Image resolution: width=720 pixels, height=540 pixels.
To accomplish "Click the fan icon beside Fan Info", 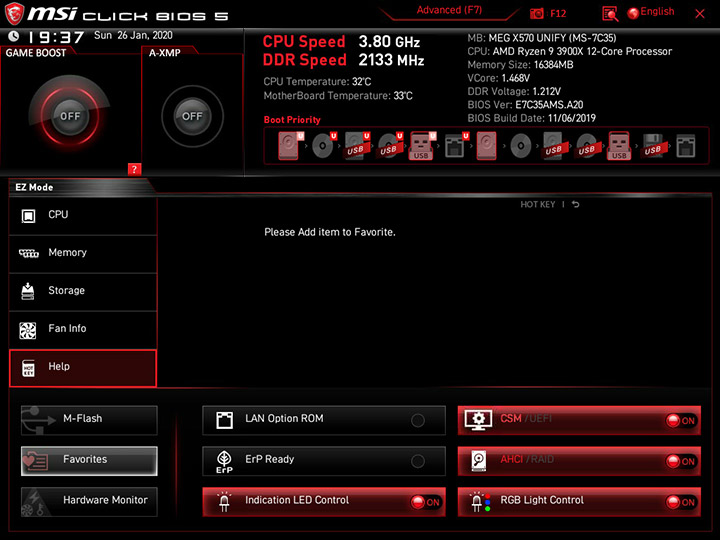I will pyautogui.click(x=28, y=330).
